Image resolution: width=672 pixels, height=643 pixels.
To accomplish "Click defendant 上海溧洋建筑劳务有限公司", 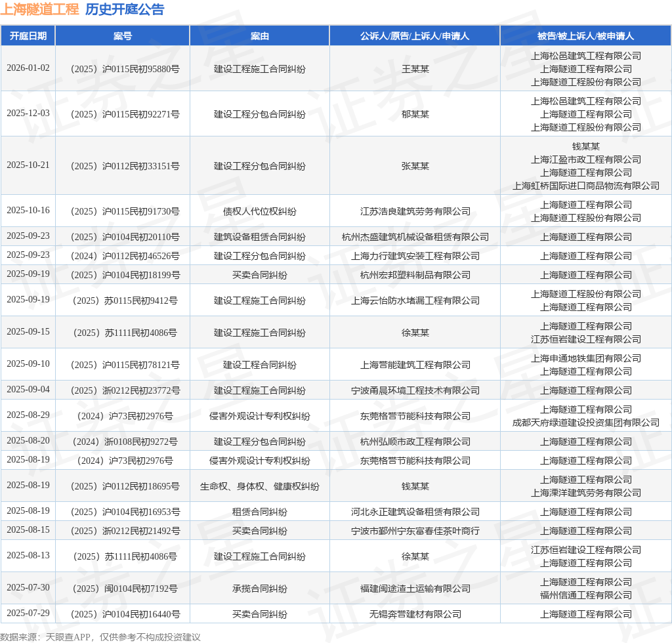I will tap(586, 493).
